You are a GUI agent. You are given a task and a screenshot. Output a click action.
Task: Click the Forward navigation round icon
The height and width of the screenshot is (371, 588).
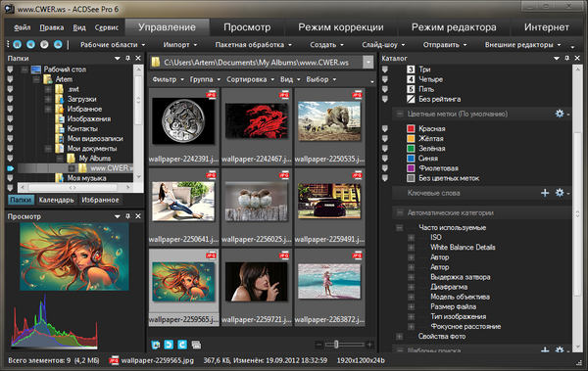(x=44, y=45)
